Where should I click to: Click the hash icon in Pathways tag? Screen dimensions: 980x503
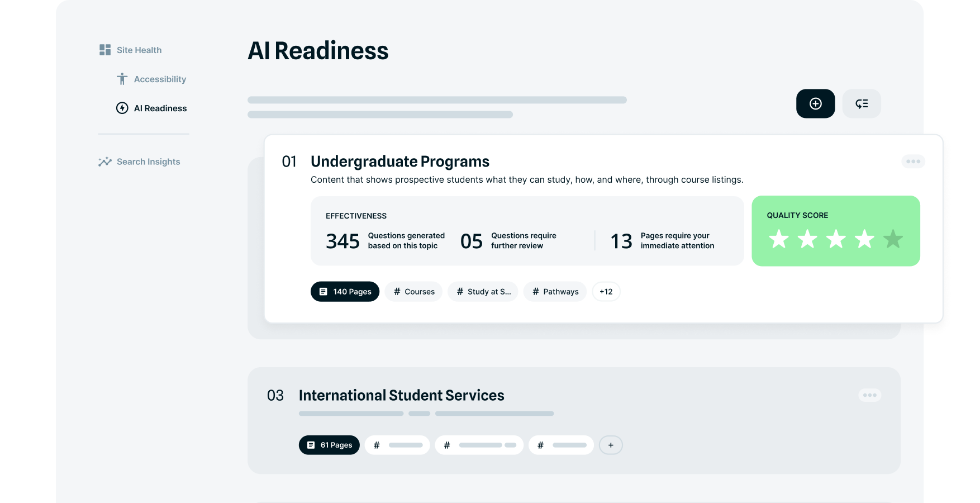pos(535,291)
